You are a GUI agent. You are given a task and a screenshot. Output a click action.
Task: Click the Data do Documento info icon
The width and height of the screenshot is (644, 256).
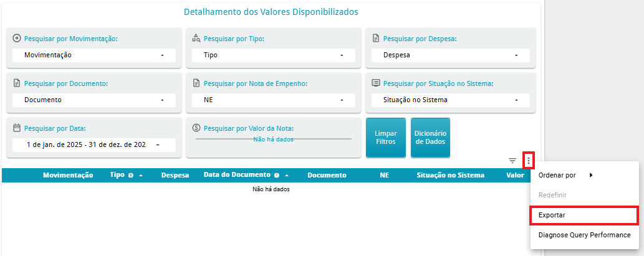pyautogui.click(x=276, y=175)
